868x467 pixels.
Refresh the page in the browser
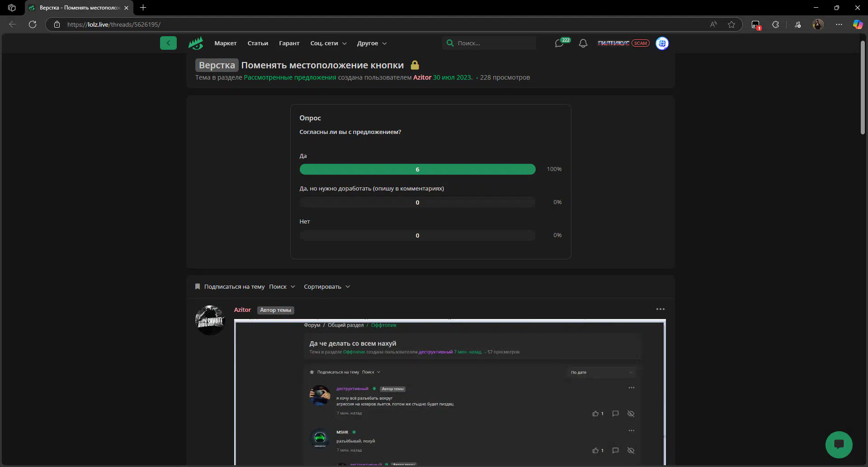[x=33, y=24]
